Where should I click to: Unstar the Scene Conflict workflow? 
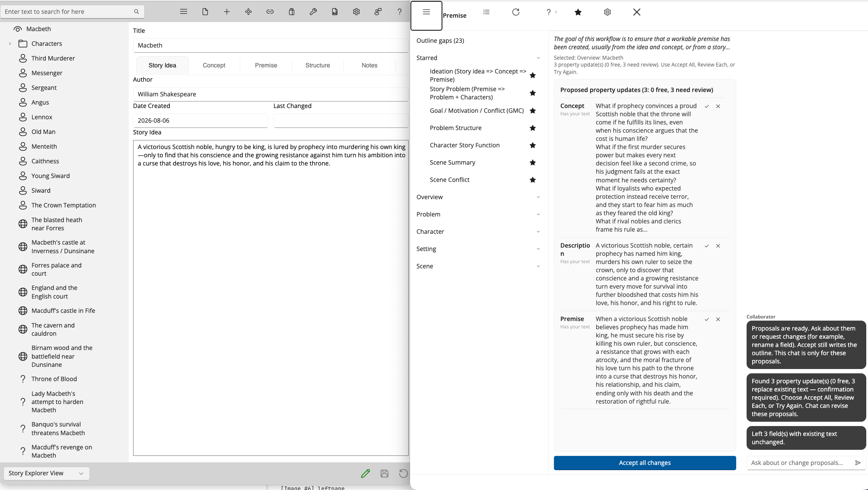tap(533, 180)
